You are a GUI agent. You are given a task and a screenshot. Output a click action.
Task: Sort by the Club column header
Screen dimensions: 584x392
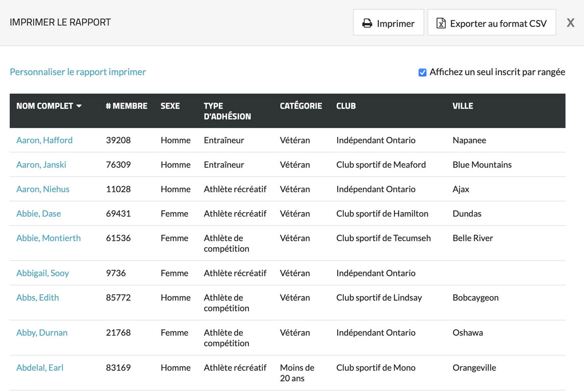(x=346, y=106)
